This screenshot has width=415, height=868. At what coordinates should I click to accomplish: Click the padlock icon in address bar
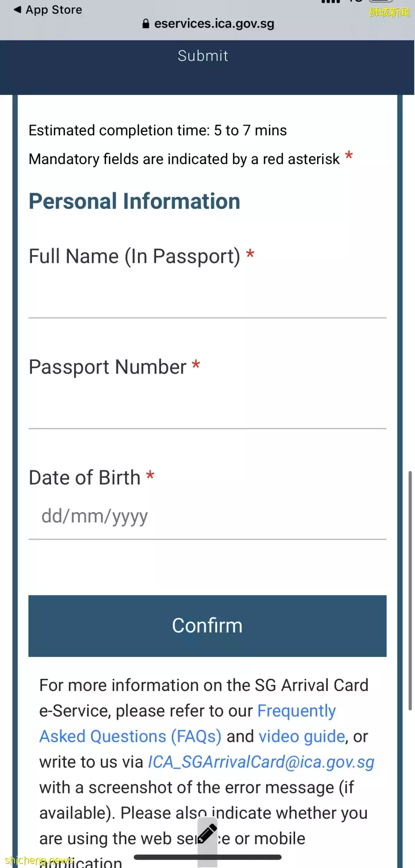point(146,24)
